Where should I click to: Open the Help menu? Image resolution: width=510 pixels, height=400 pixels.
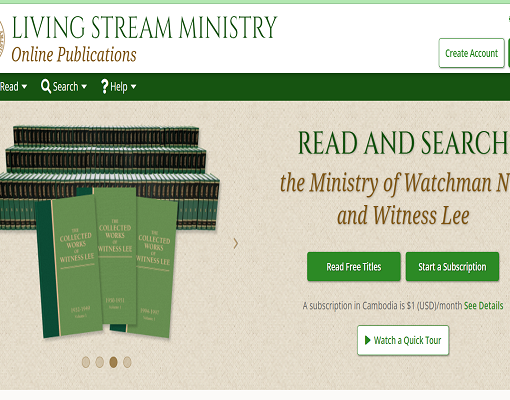point(119,87)
